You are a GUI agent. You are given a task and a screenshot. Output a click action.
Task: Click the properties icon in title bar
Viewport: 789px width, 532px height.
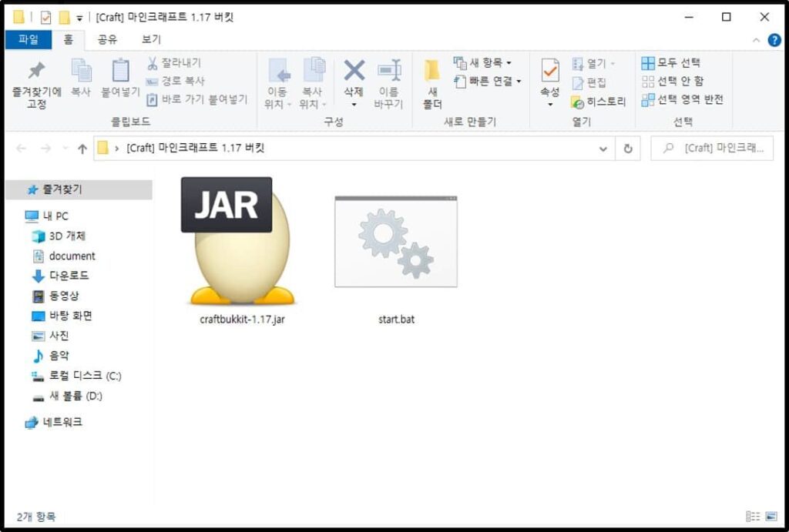coord(45,18)
